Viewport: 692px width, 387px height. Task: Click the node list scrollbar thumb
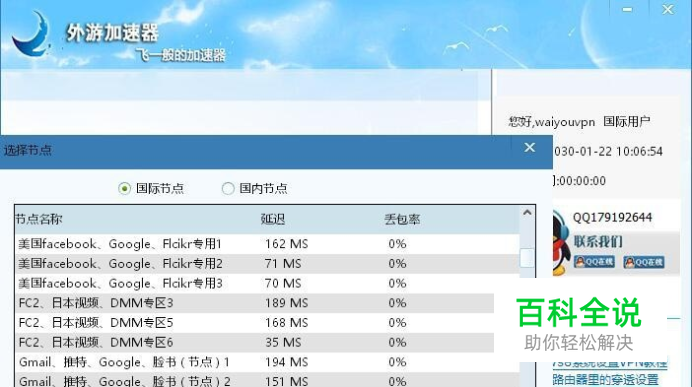click(x=527, y=258)
